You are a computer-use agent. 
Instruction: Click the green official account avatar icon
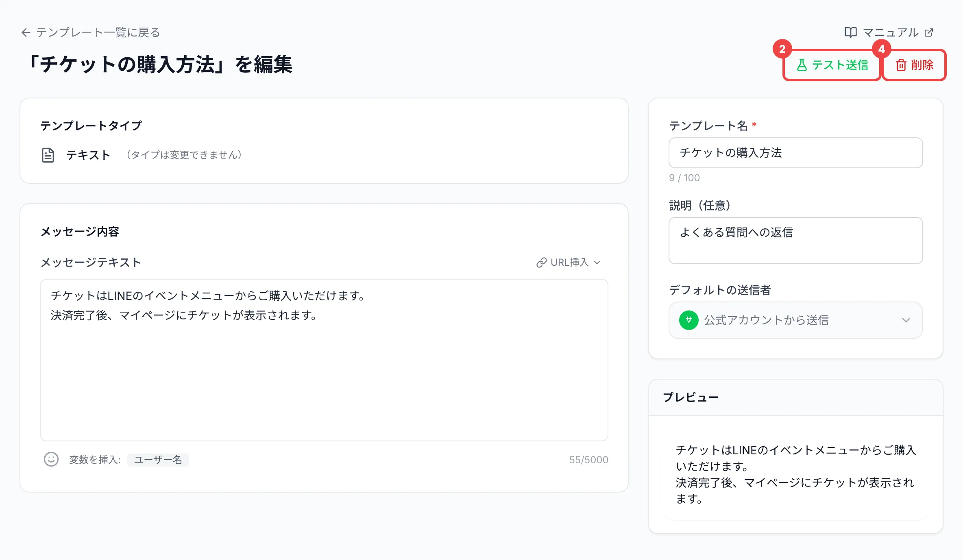688,320
